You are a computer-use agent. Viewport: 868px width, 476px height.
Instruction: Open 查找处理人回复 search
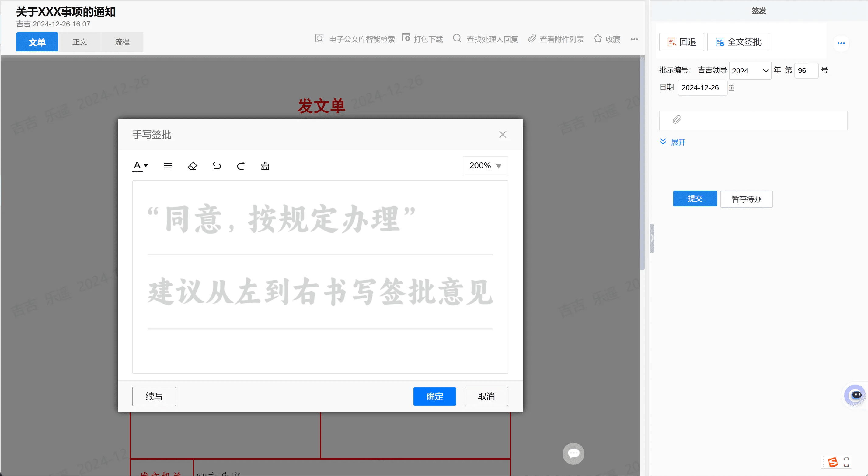point(485,39)
